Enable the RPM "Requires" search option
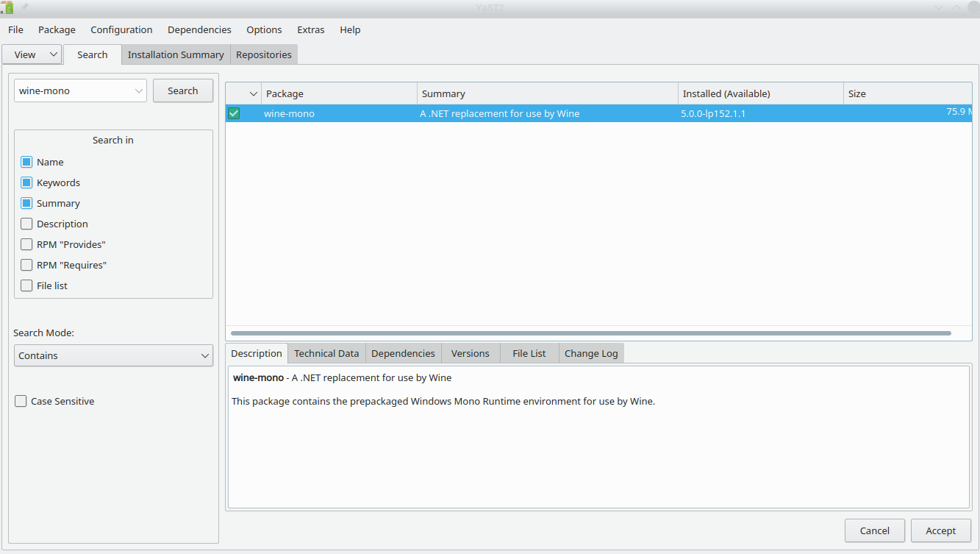The height and width of the screenshot is (554, 980). pyautogui.click(x=26, y=265)
